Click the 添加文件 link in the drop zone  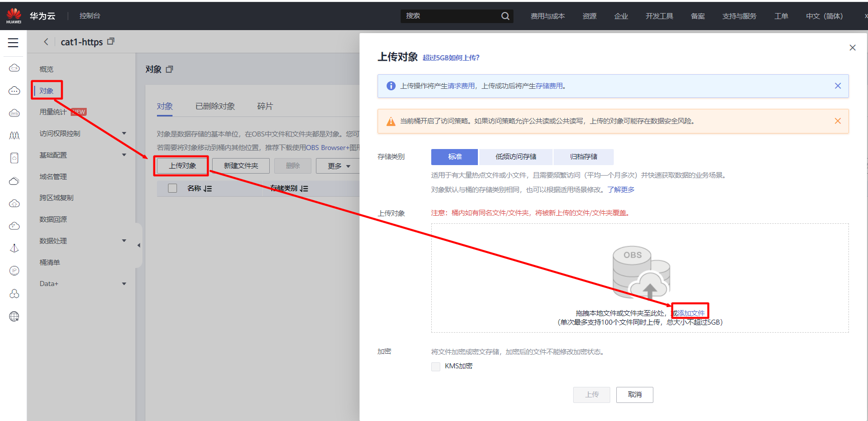click(691, 313)
